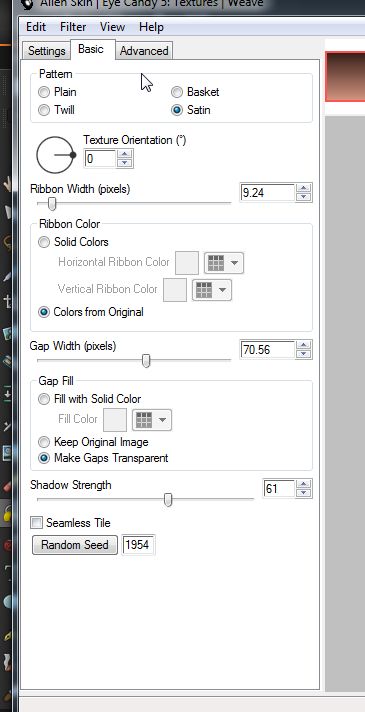Select the Basket pattern option
This screenshot has width=365, height=712.
click(177, 92)
